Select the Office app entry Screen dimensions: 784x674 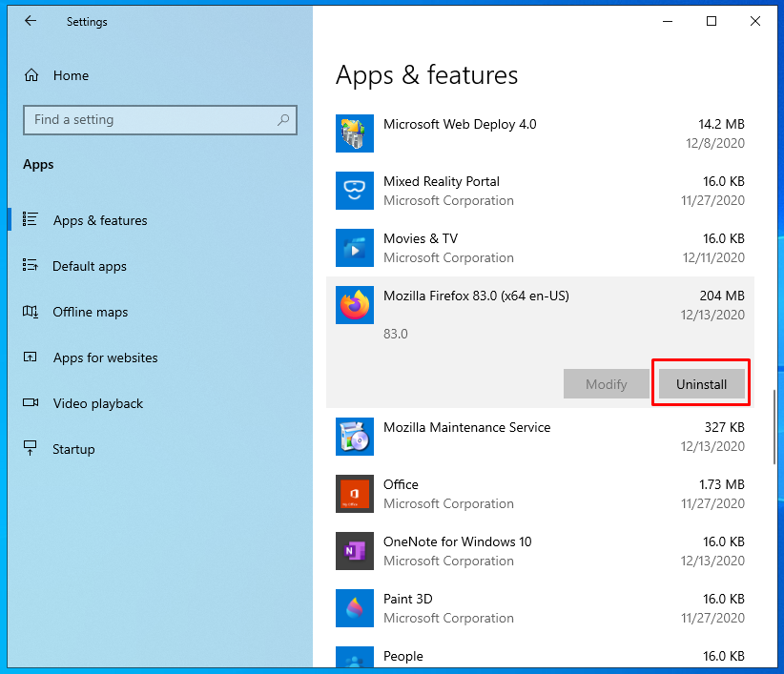[540, 494]
